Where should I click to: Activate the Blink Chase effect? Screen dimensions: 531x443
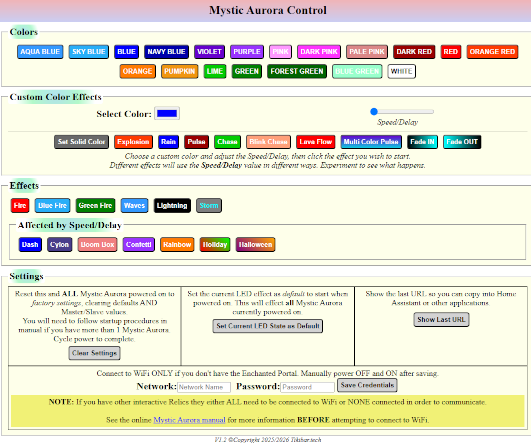coord(269,142)
